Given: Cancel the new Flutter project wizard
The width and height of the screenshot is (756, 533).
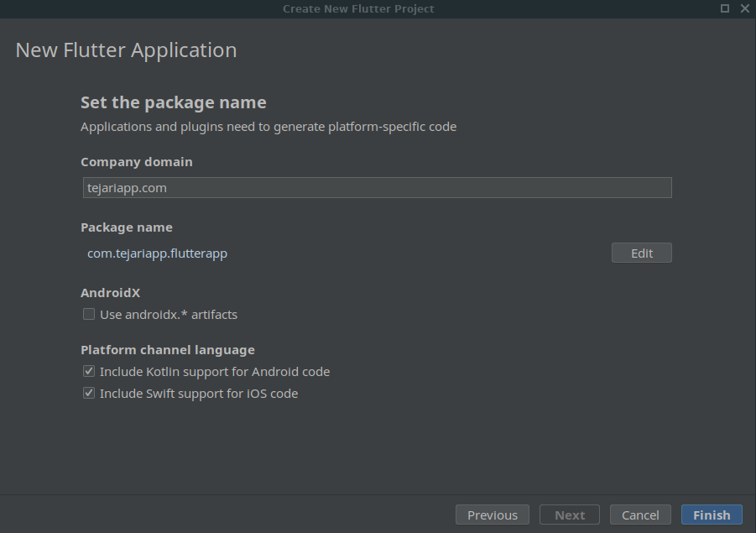Looking at the screenshot, I should [640, 515].
